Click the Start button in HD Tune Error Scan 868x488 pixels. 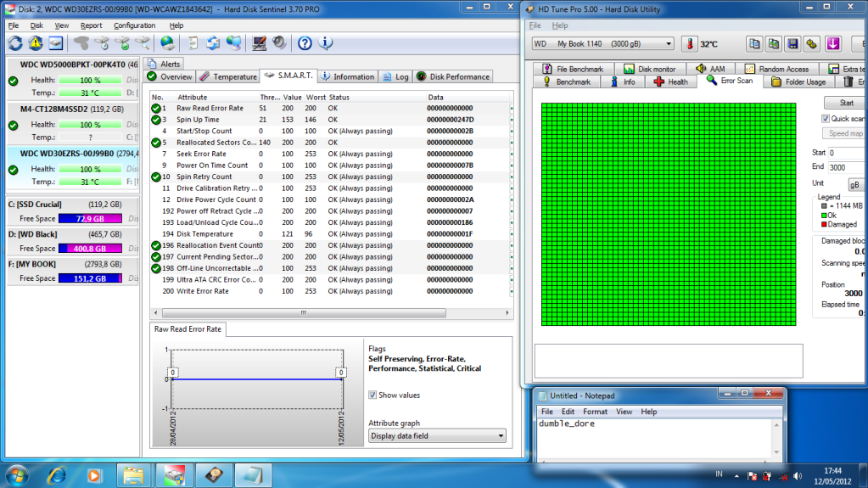point(846,103)
